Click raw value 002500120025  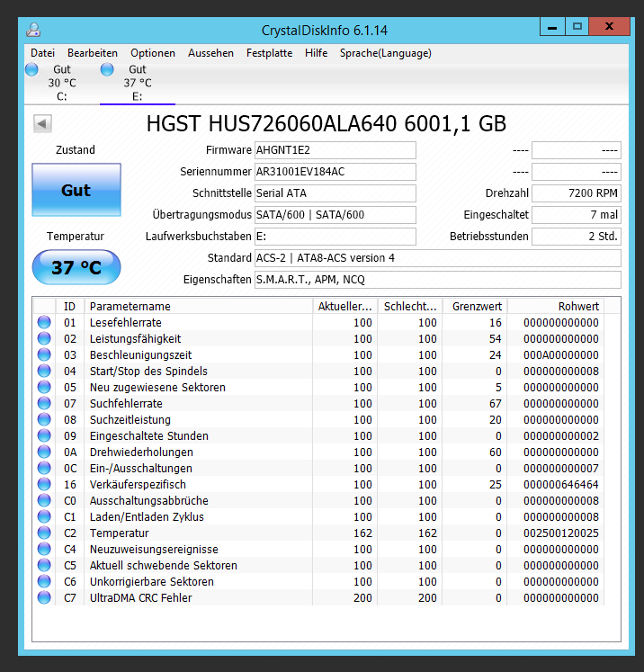click(561, 533)
